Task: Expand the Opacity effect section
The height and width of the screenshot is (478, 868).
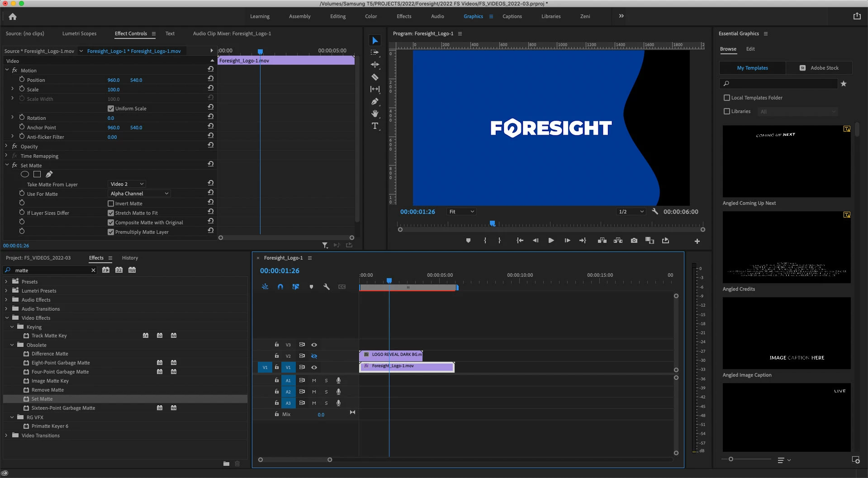Action: [6, 146]
